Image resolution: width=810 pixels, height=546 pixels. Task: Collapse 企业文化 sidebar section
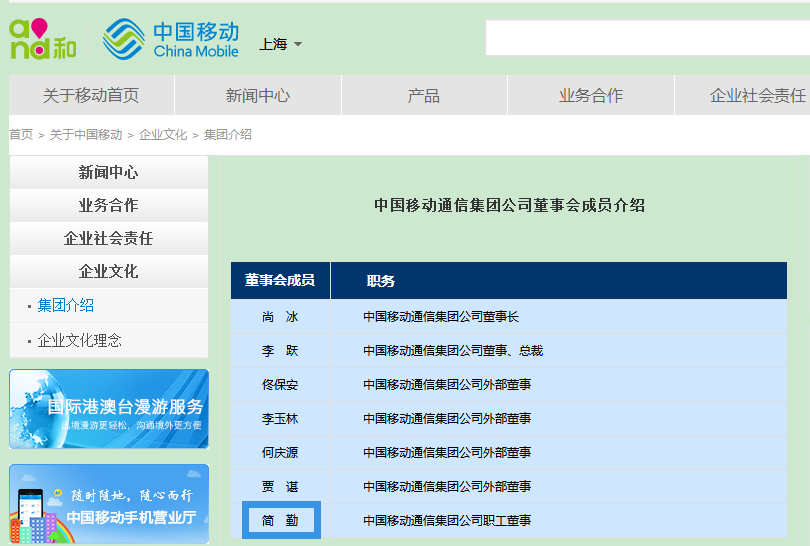[108, 272]
